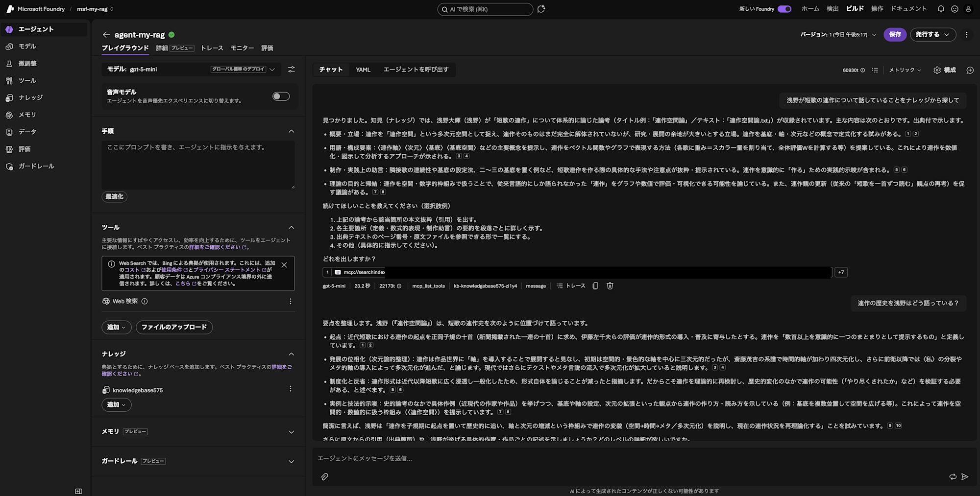Open the msf-my-rag project switcher
980x496 pixels.
[x=95, y=9]
